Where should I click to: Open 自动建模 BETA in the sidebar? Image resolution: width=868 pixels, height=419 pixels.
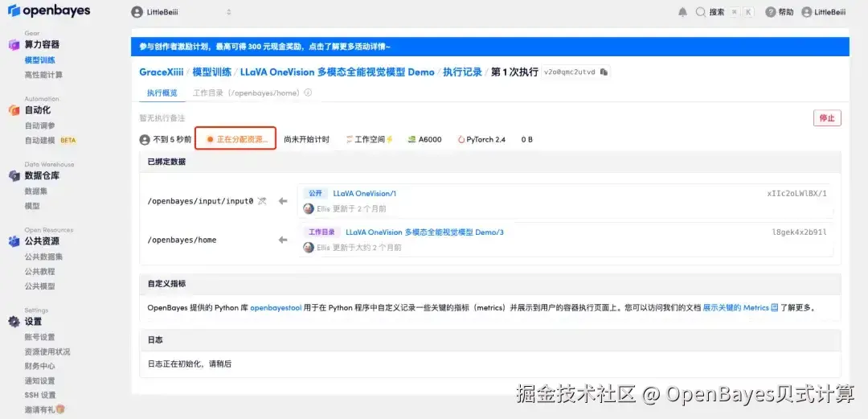tap(51, 140)
